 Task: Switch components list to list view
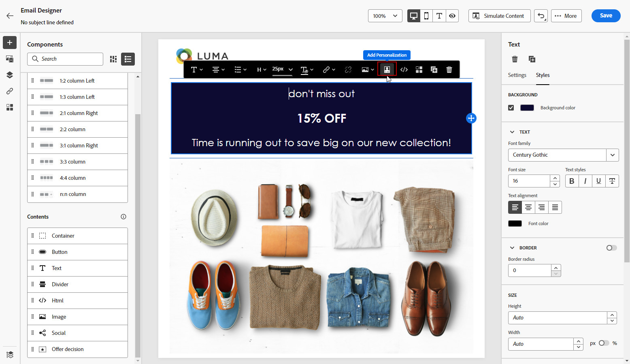point(128,59)
